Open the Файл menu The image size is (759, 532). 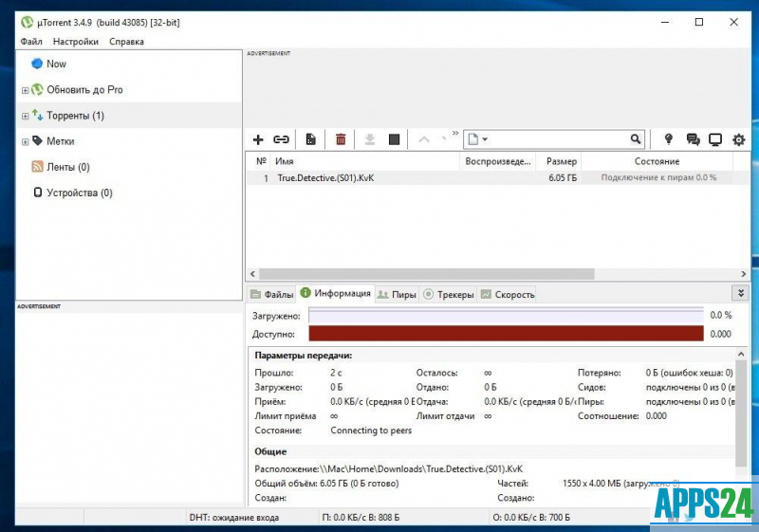tap(31, 42)
